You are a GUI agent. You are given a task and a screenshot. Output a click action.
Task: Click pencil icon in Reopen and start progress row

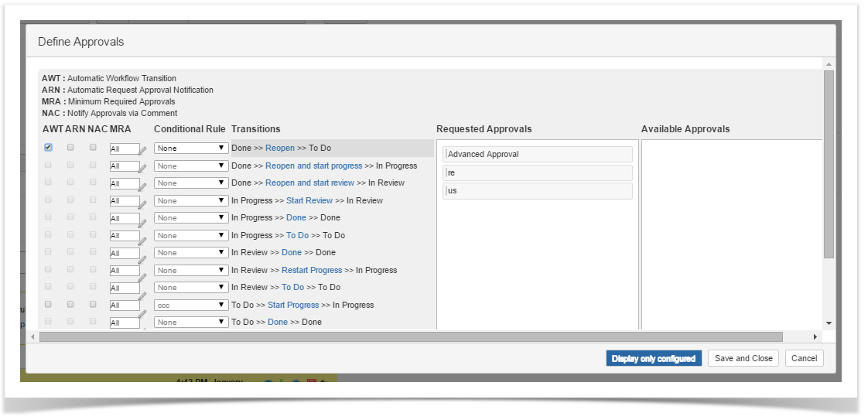pyautogui.click(x=142, y=170)
